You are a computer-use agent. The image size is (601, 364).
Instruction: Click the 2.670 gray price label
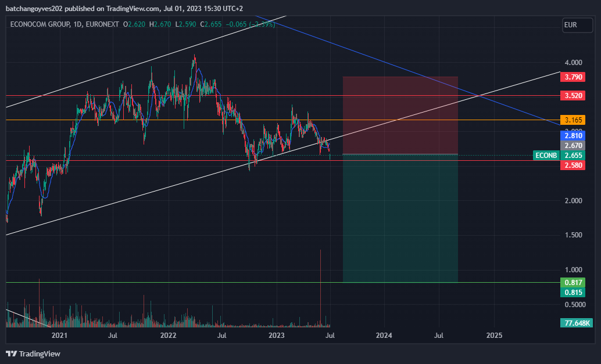(x=573, y=146)
